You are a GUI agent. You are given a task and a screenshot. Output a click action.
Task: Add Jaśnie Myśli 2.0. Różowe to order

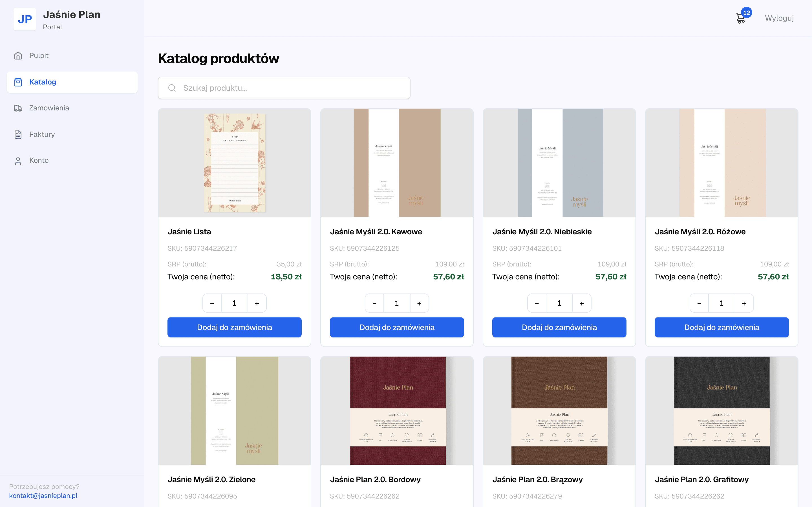[x=722, y=327]
